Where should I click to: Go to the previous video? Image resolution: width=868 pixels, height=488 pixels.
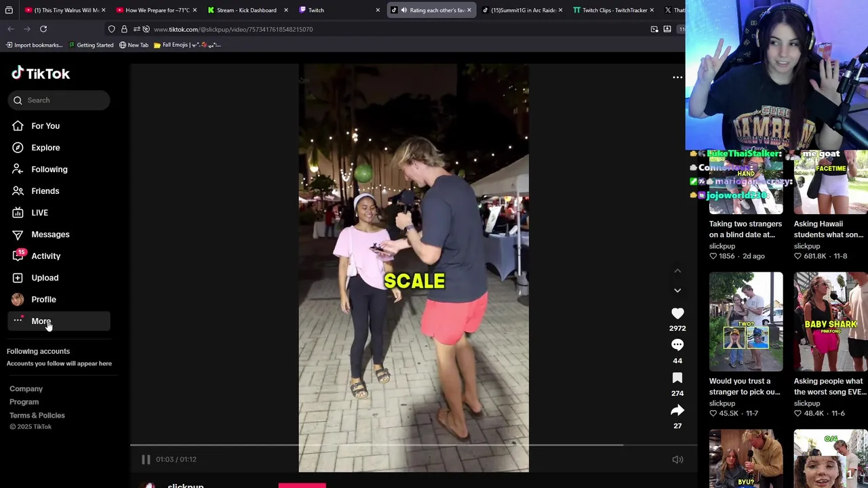pos(677,271)
